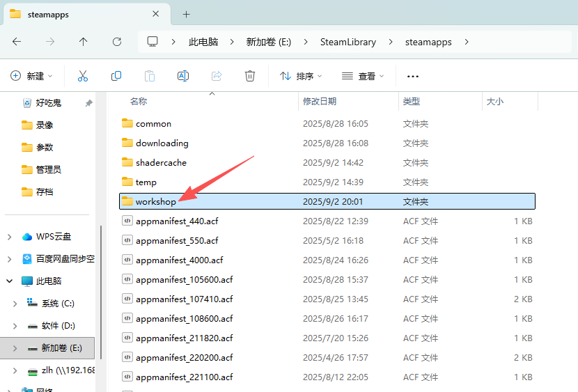578x392 pixels.
Task: Collapse the 此电脑 tree node
Action: point(10,281)
